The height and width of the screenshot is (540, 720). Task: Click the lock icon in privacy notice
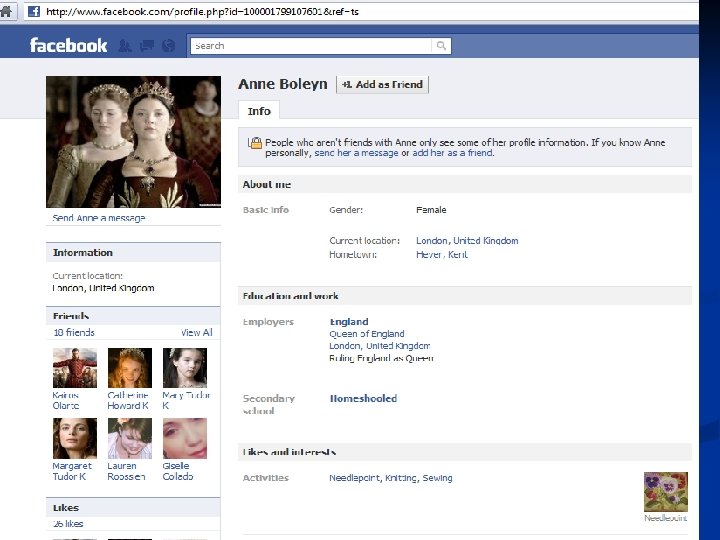(255, 143)
